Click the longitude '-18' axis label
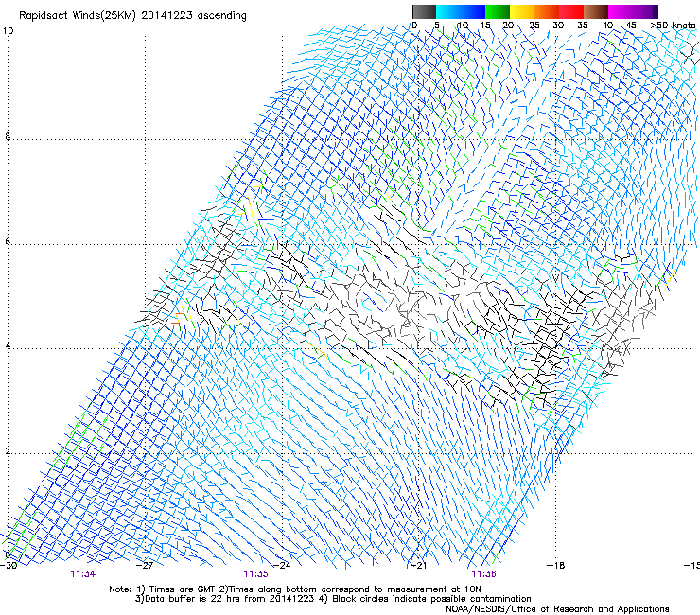The image size is (700, 615). 556,566
